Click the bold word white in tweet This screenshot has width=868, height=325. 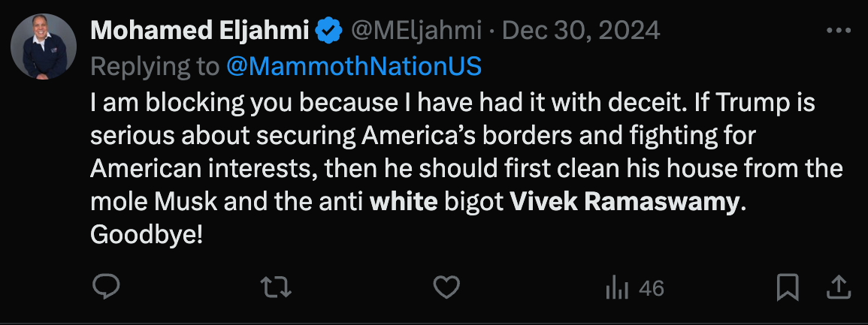tap(404, 203)
